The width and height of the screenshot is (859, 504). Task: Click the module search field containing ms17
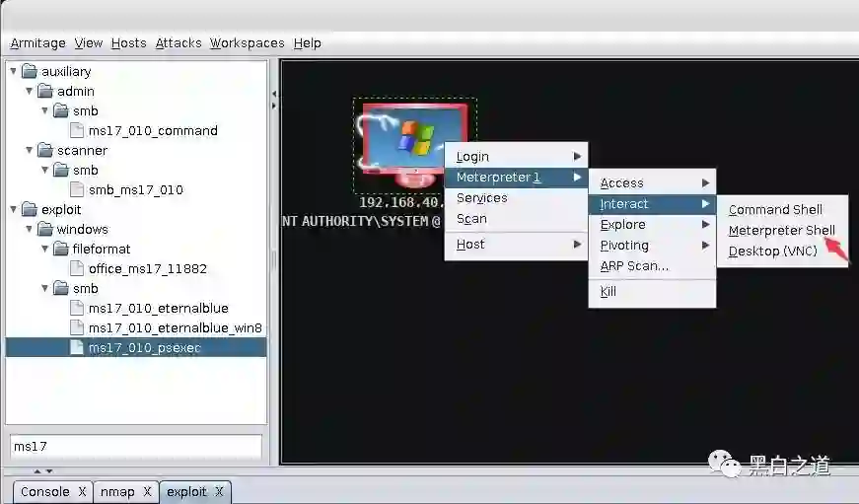[x=136, y=447]
